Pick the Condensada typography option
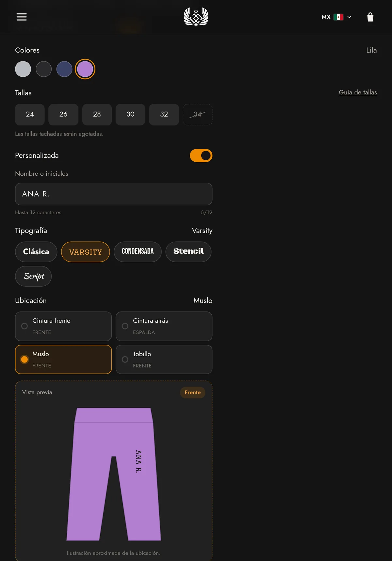The image size is (392, 561). (x=138, y=252)
